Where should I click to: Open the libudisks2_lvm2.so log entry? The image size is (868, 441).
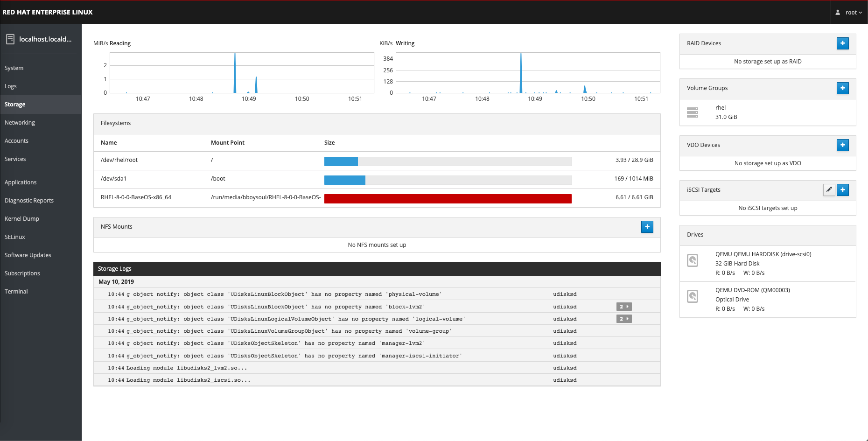point(377,368)
